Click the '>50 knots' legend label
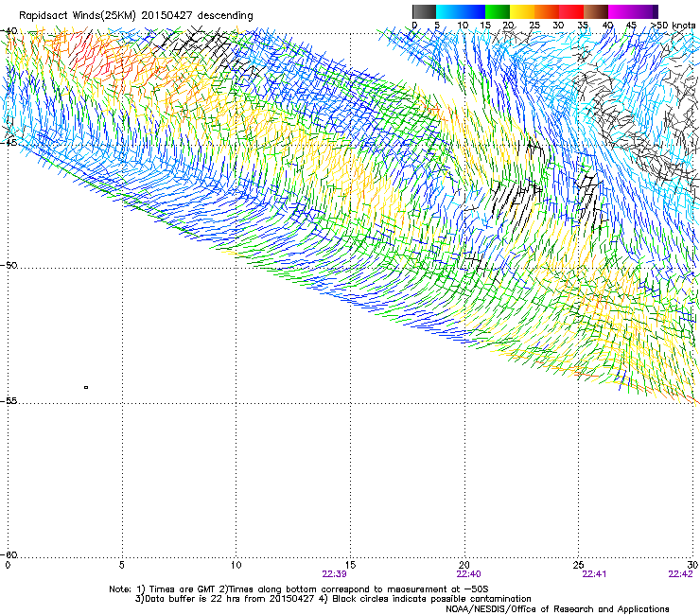The width and height of the screenshot is (700, 615). (673, 25)
